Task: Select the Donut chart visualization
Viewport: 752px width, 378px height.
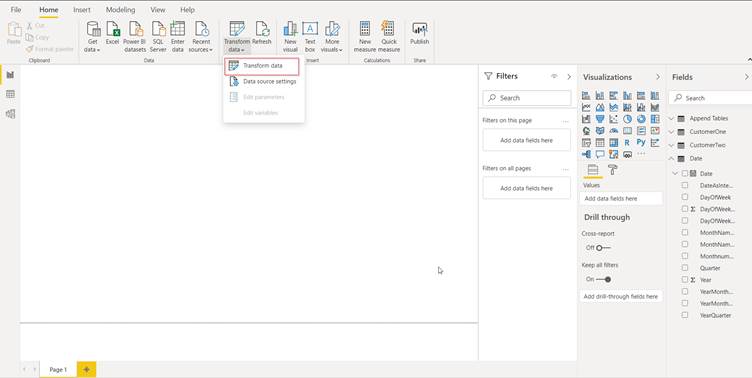Action: point(641,119)
